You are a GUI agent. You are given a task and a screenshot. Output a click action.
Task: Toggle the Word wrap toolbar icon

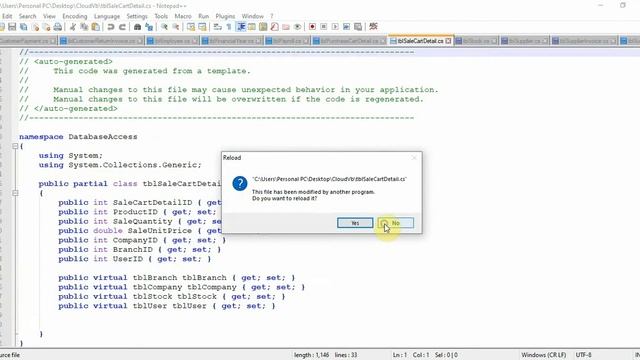click(x=218, y=27)
